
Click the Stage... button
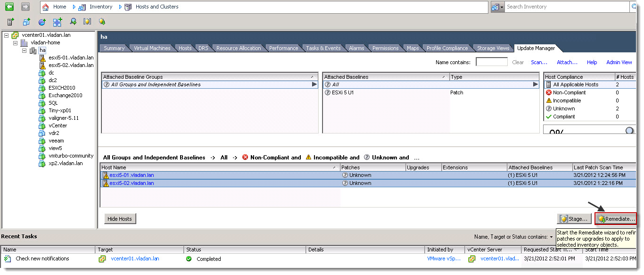coord(574,219)
